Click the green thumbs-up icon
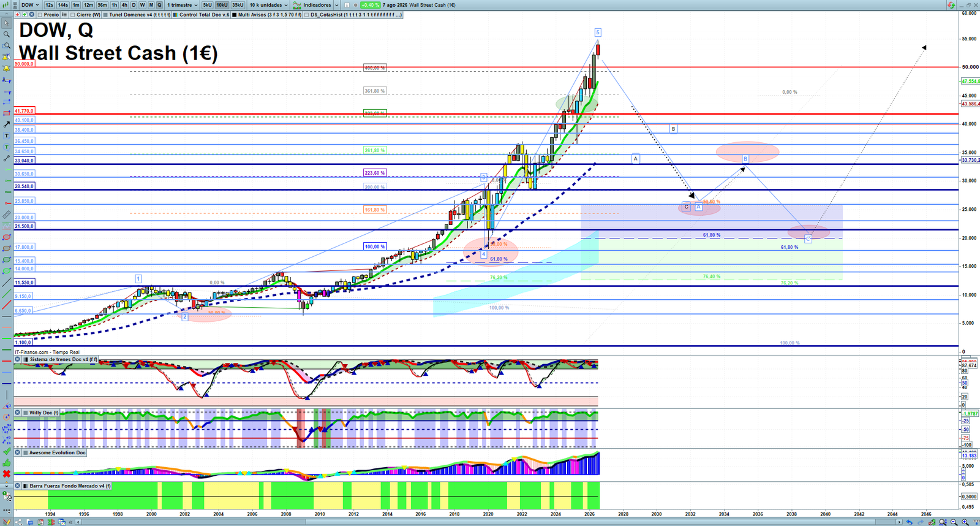 pos(7,463)
